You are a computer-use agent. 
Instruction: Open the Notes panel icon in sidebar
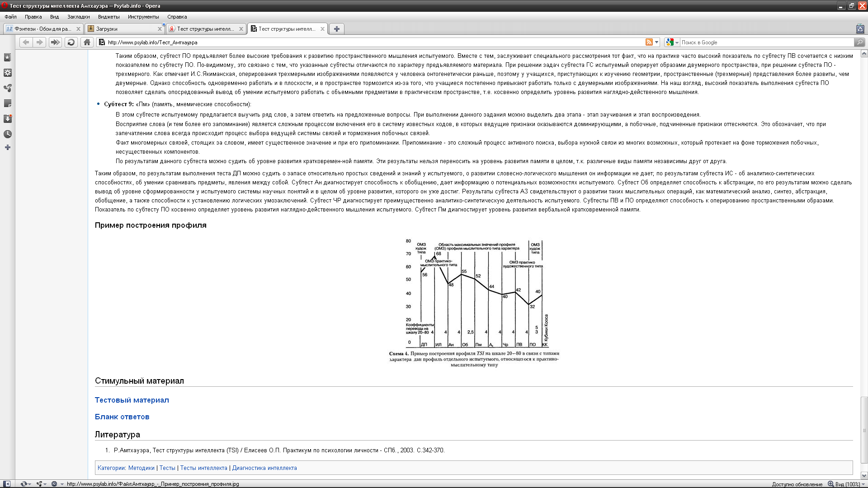tap(8, 103)
